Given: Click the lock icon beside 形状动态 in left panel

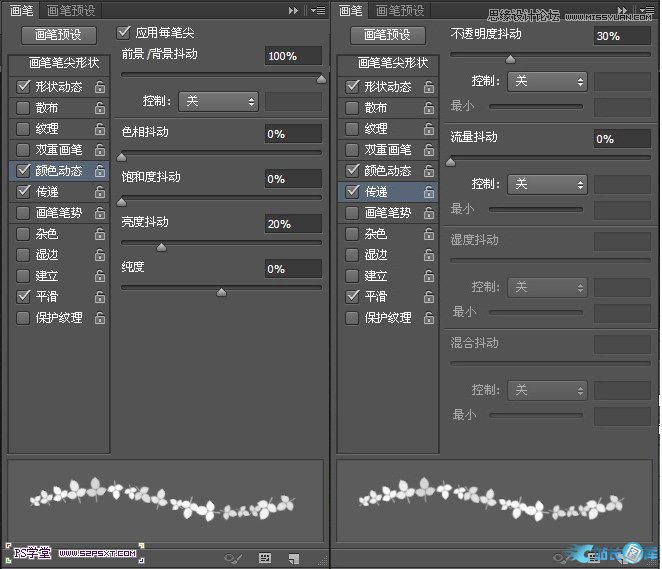Looking at the screenshot, I should [100, 87].
